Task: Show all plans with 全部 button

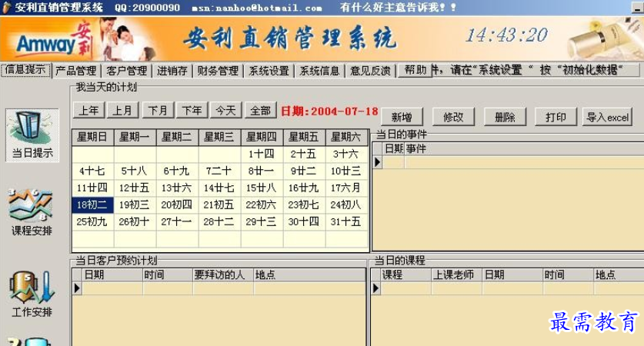Action: click(x=260, y=111)
